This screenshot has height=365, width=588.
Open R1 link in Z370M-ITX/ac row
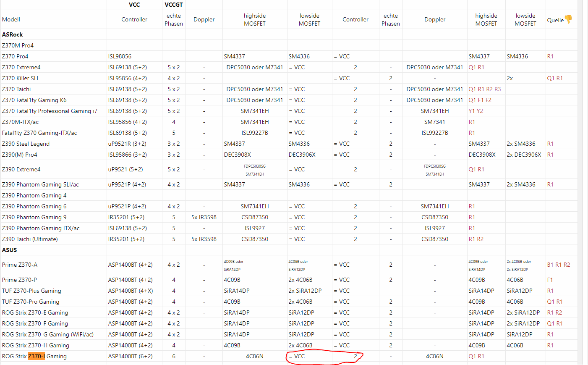(x=472, y=122)
